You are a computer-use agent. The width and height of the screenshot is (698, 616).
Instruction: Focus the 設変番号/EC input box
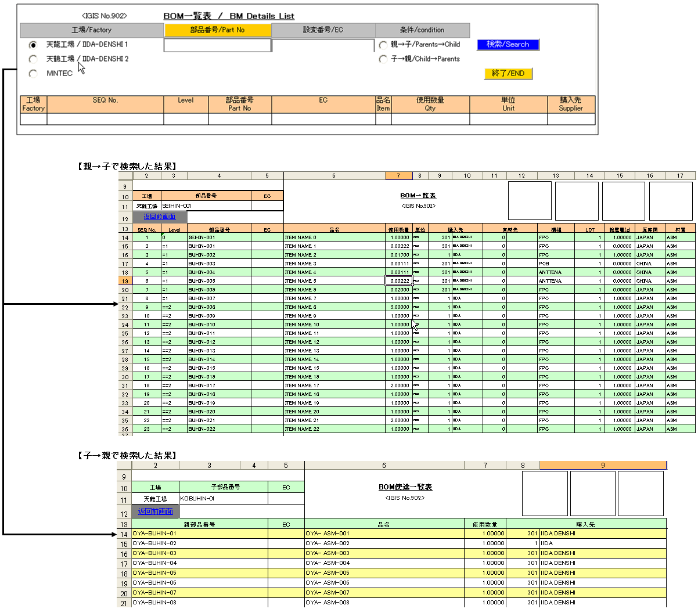tap(323, 45)
